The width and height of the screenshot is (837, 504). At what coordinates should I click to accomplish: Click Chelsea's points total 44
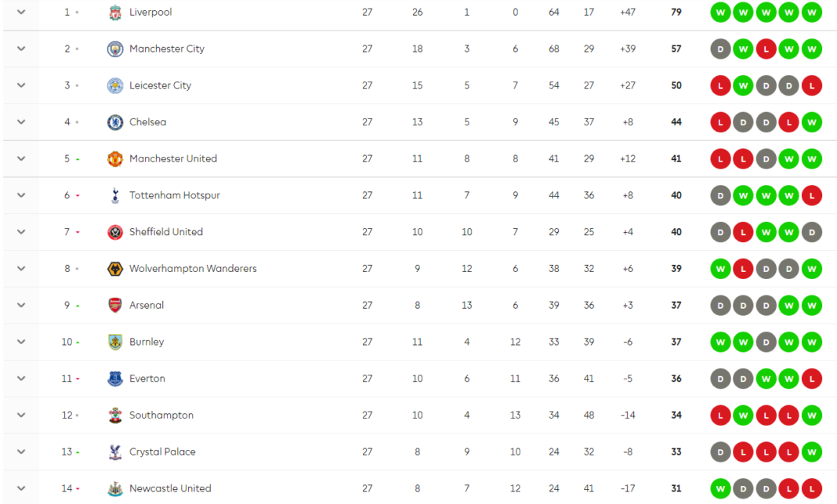click(676, 122)
